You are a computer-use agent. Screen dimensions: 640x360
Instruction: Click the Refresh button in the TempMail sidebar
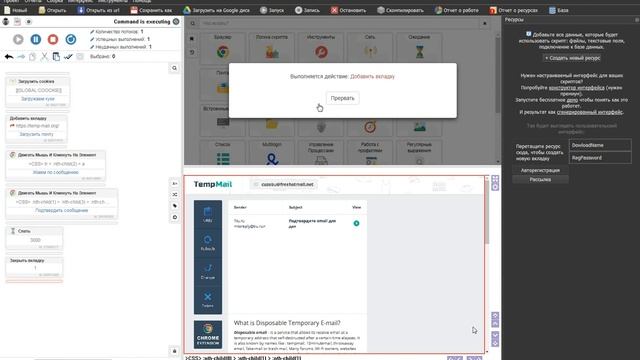[x=208, y=243]
